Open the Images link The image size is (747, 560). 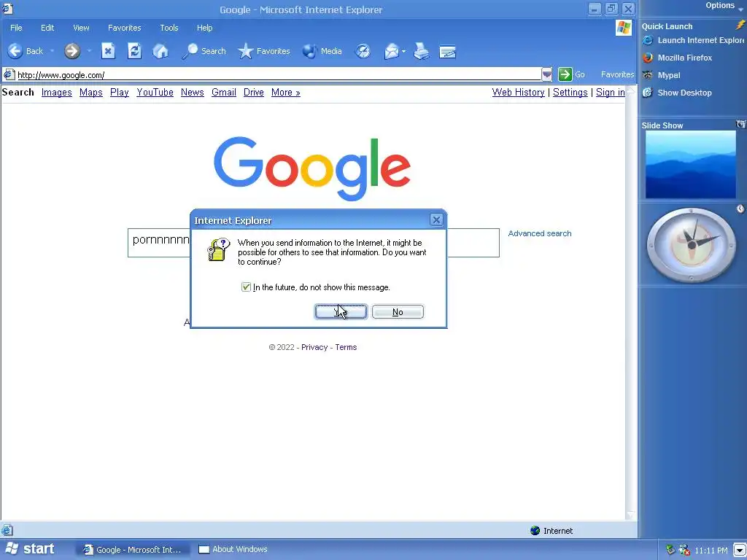tap(57, 93)
